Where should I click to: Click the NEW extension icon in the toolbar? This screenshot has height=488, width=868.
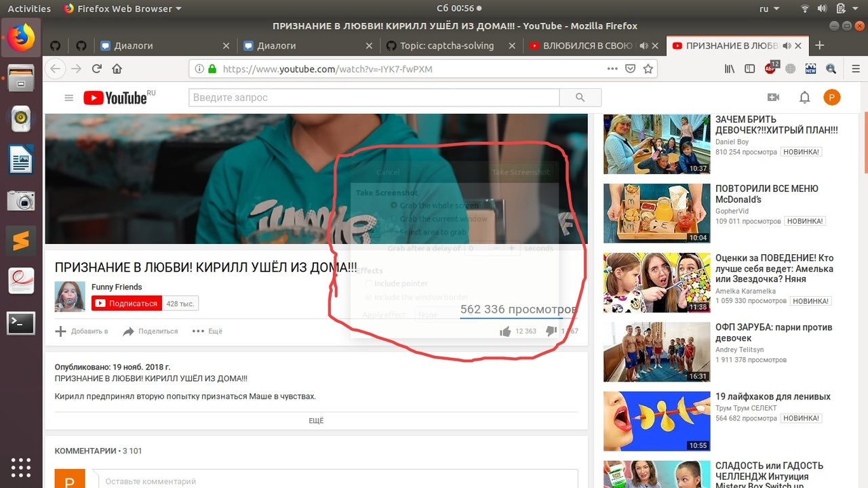pos(810,68)
